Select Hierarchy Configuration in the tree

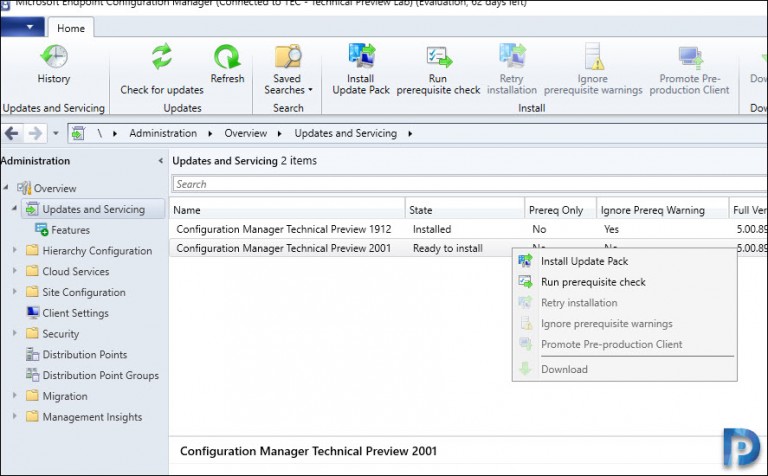point(97,251)
